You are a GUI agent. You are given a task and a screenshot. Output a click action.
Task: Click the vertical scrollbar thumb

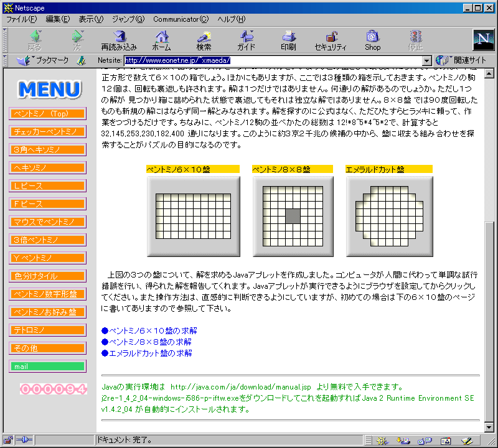[x=489, y=322]
